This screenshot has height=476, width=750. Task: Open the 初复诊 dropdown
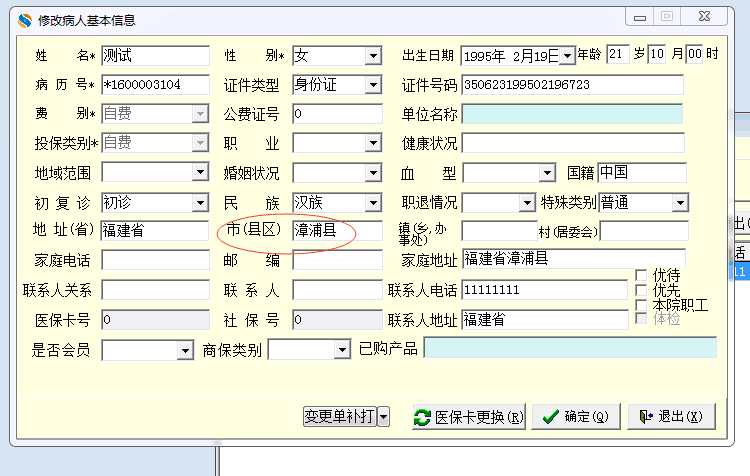pyautogui.click(x=200, y=202)
